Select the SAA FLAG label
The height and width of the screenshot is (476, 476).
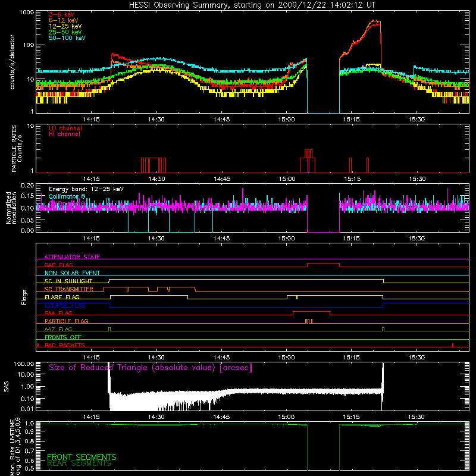(58, 313)
